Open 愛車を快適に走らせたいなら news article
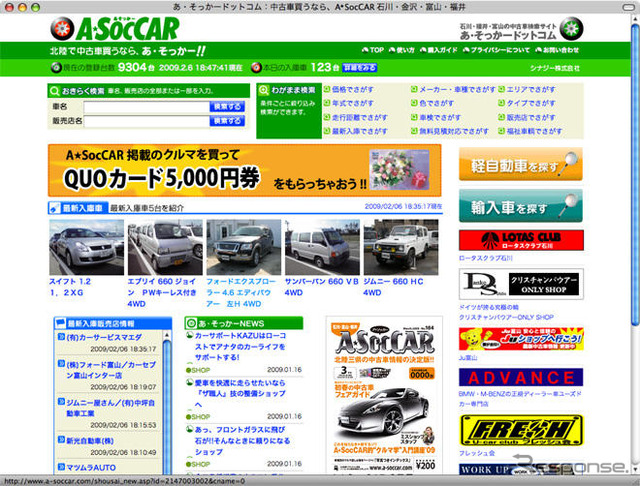This screenshot has width=640, height=486. point(240,394)
